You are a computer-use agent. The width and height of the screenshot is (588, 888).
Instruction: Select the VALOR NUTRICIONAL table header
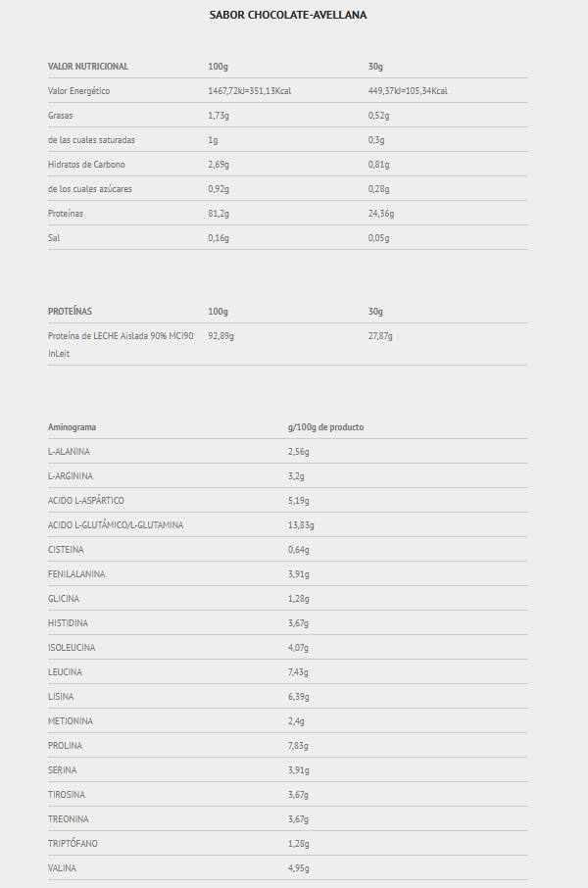point(88,67)
